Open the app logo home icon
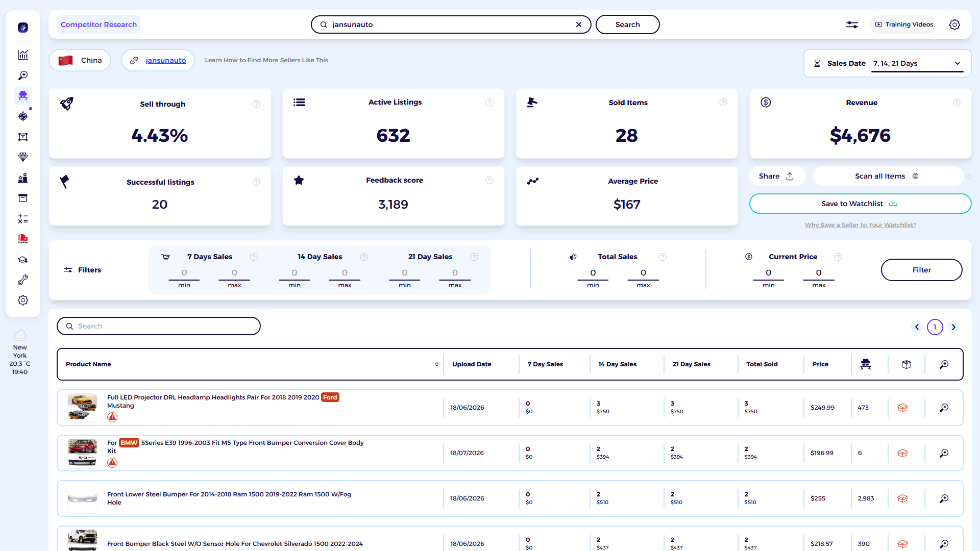Viewport: 980px width, 551px height. (x=23, y=28)
